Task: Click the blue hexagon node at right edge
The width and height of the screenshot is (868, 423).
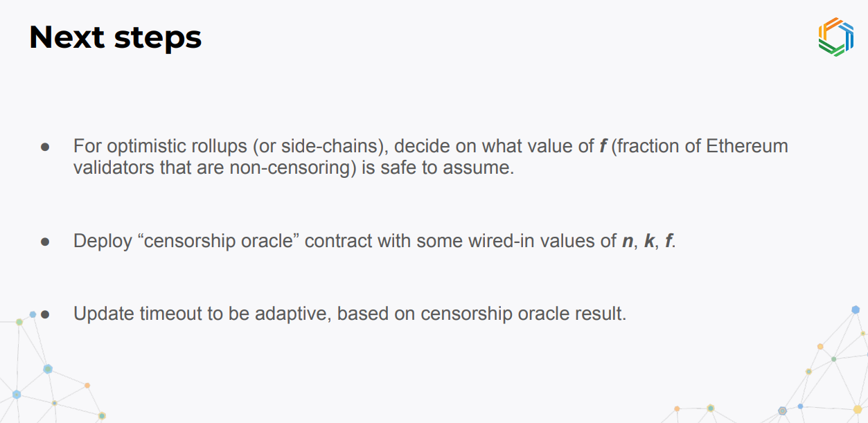Action: (856, 309)
